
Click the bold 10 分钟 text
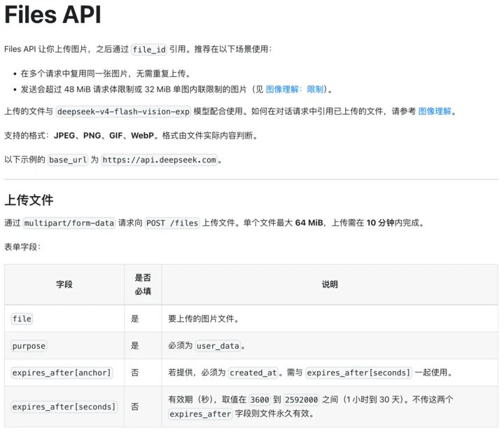click(x=380, y=223)
